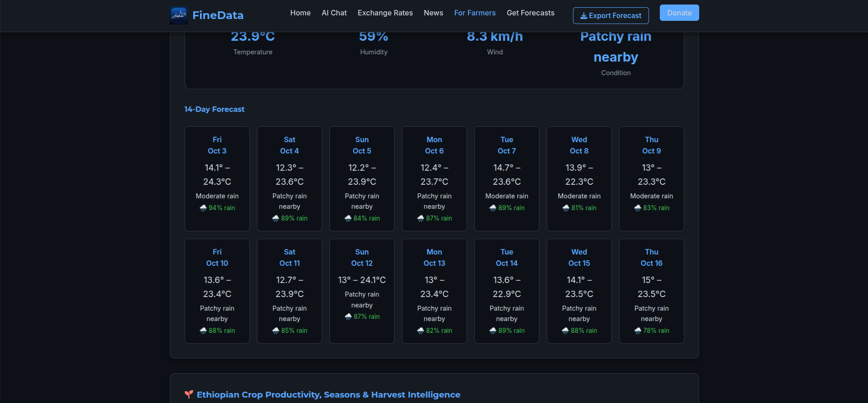Click rain cloud icon on Sun Oct 12 card
This screenshot has height=403, width=868.
click(348, 317)
